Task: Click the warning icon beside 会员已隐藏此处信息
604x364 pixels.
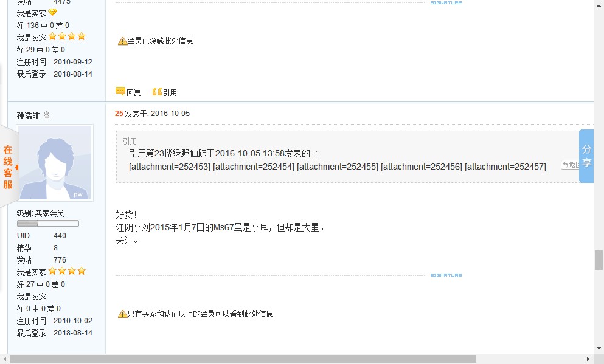Action: coord(122,41)
